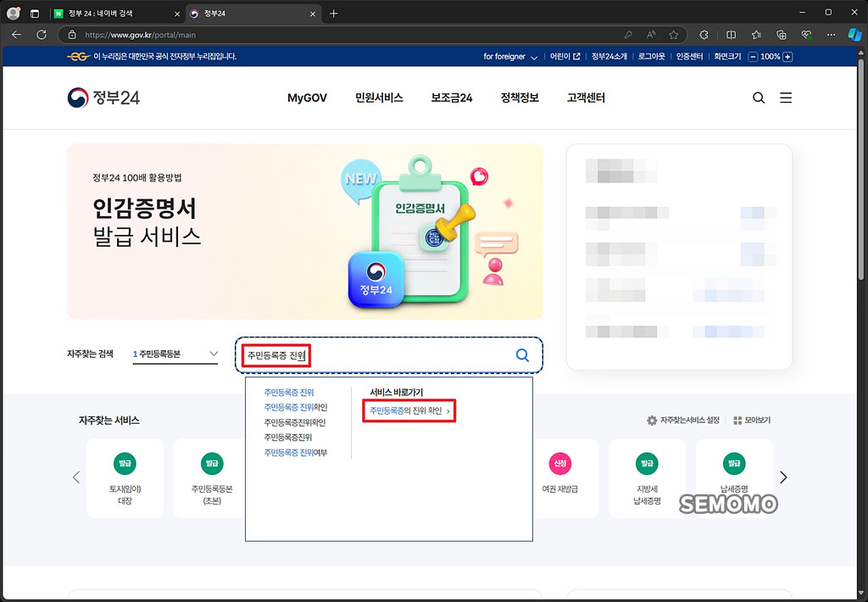Click the blue search magnifier in search box
Viewport: 868px width, 602px height.
point(522,355)
